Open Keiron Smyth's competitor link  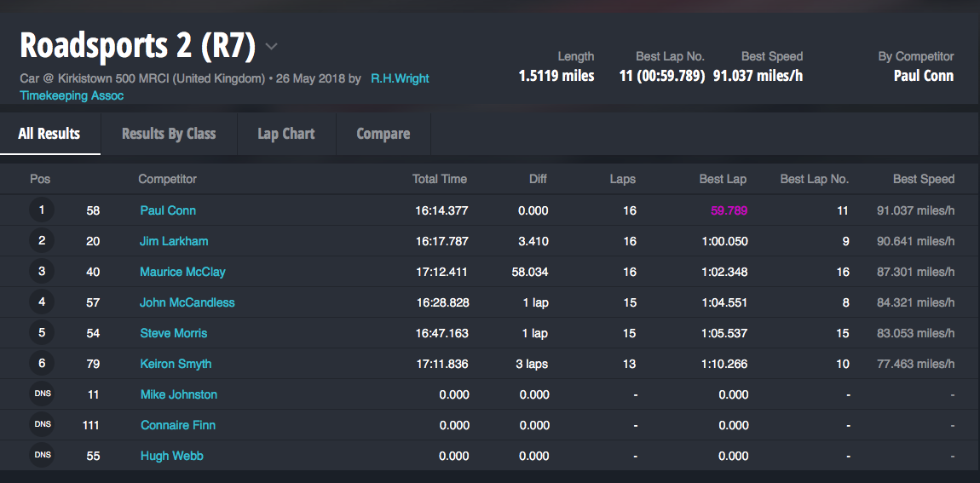pos(176,364)
